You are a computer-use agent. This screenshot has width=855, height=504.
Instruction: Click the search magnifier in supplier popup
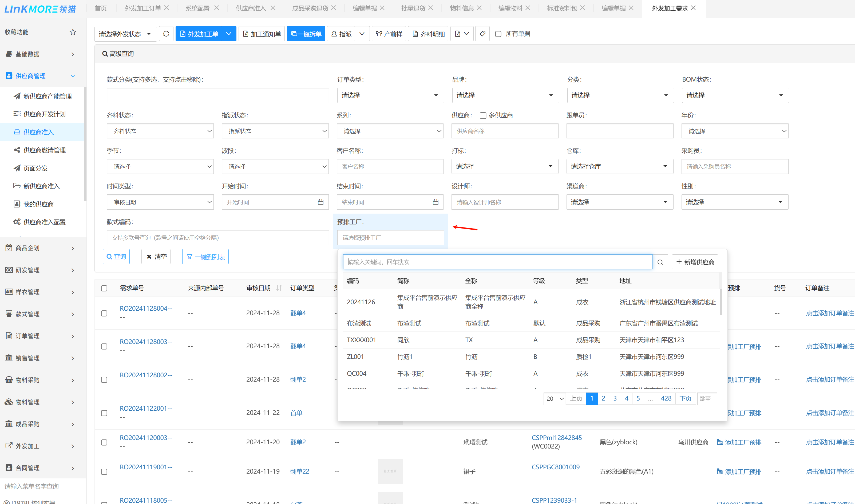(x=660, y=262)
